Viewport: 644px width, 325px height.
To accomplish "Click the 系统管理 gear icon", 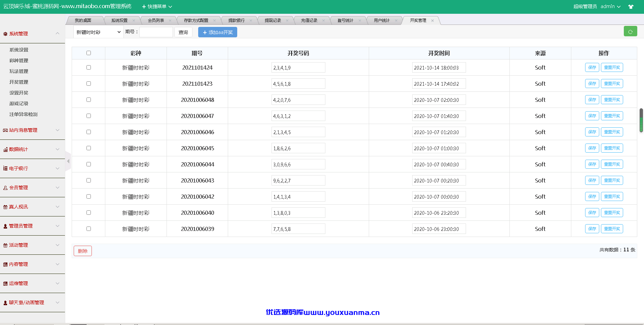I will [5, 34].
